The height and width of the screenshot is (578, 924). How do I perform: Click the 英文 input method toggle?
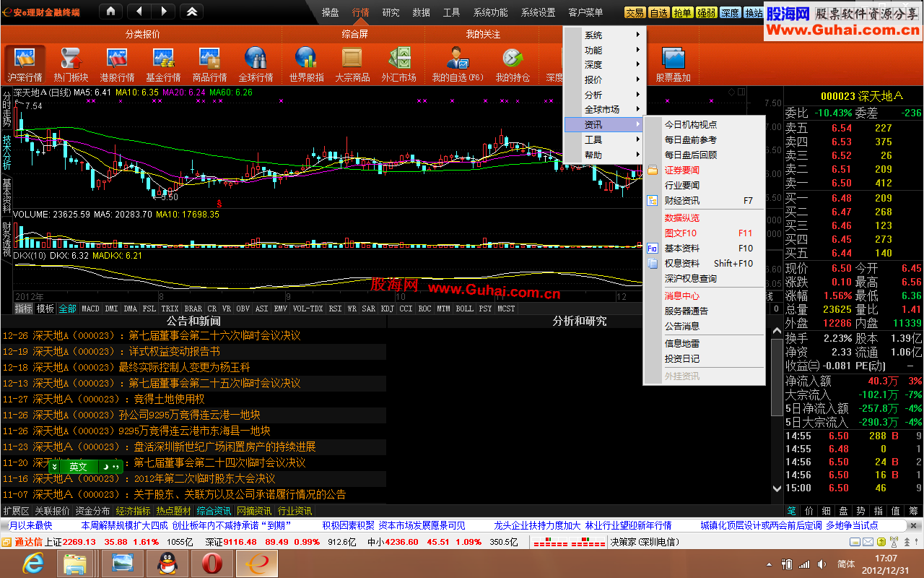click(78, 467)
